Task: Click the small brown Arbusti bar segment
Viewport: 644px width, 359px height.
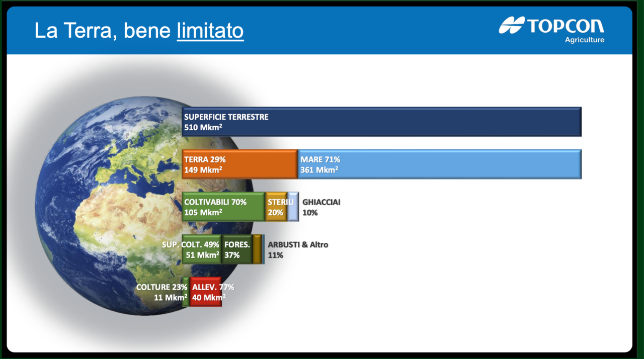Action: (x=257, y=249)
